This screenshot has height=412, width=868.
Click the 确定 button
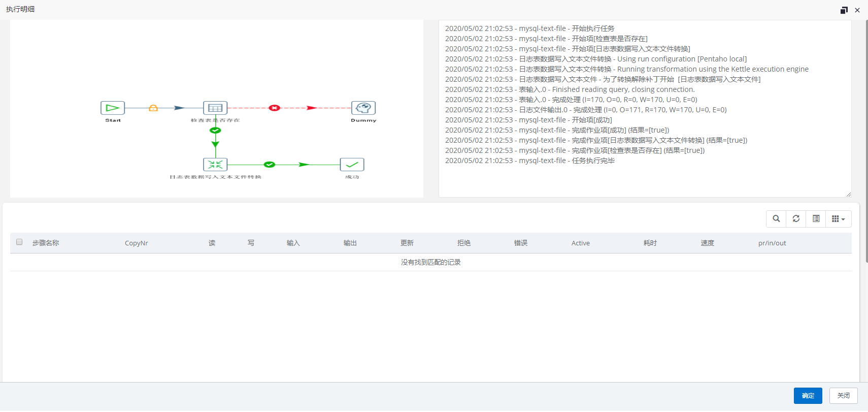click(808, 396)
